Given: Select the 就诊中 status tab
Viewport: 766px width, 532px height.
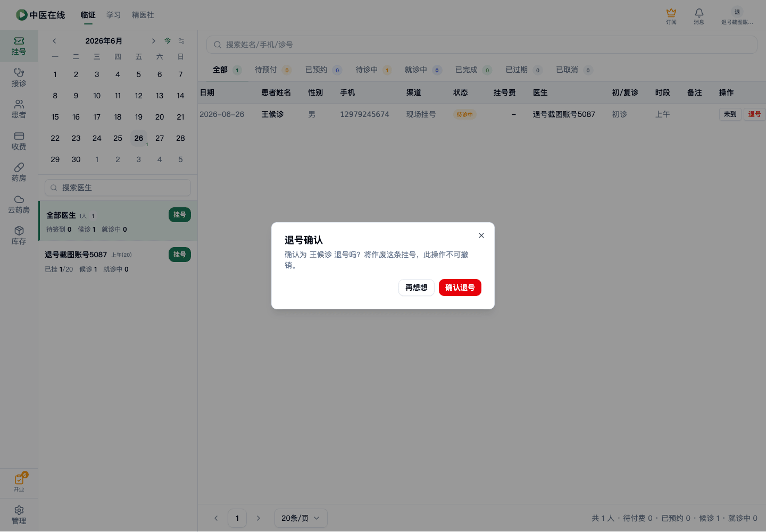Looking at the screenshot, I should (423, 70).
